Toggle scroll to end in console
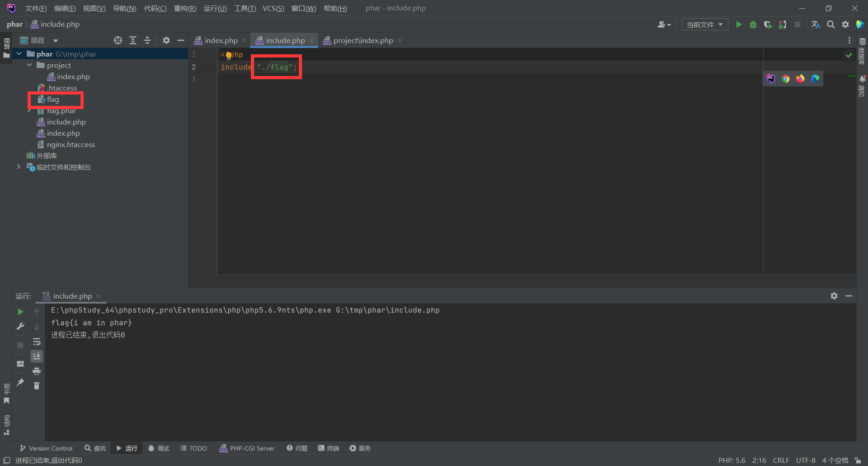Image resolution: width=868 pixels, height=466 pixels. pos(37,357)
